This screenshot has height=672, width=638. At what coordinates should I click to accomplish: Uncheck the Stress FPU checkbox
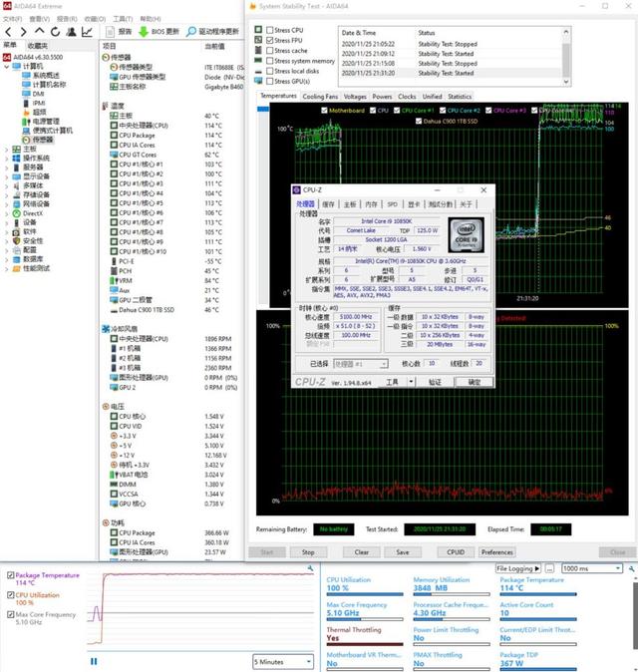click(269, 40)
